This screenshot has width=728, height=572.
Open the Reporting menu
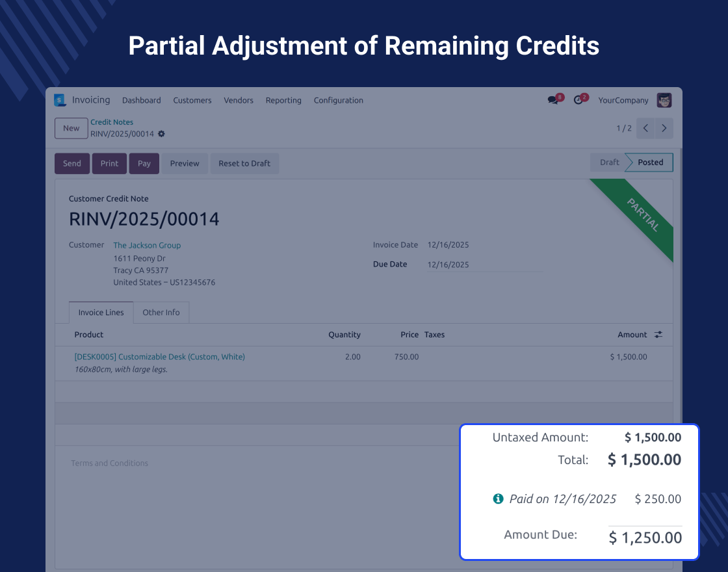tap(283, 100)
